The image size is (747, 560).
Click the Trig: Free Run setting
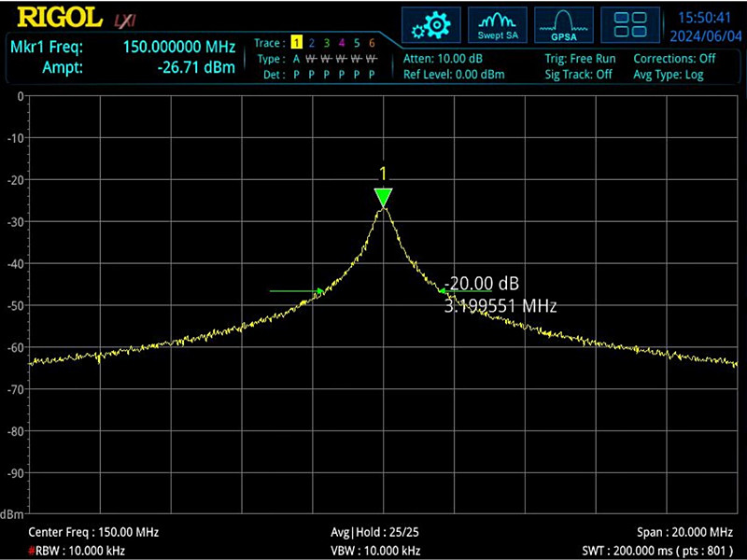580,59
